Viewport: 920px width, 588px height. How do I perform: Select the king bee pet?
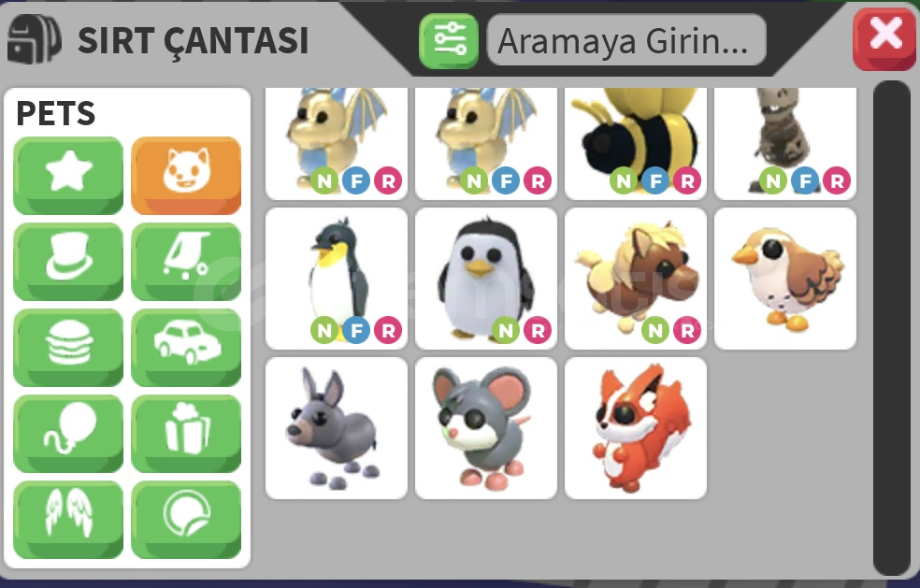(636, 143)
